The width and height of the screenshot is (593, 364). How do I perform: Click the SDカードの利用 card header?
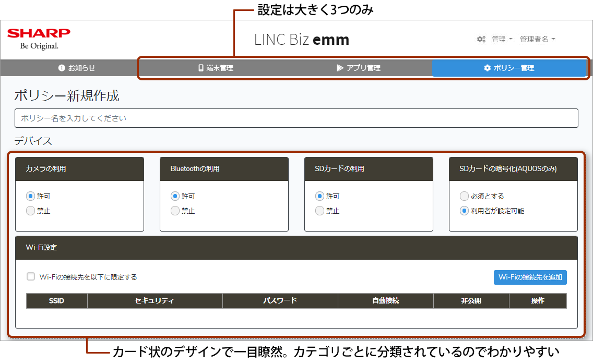pos(369,169)
